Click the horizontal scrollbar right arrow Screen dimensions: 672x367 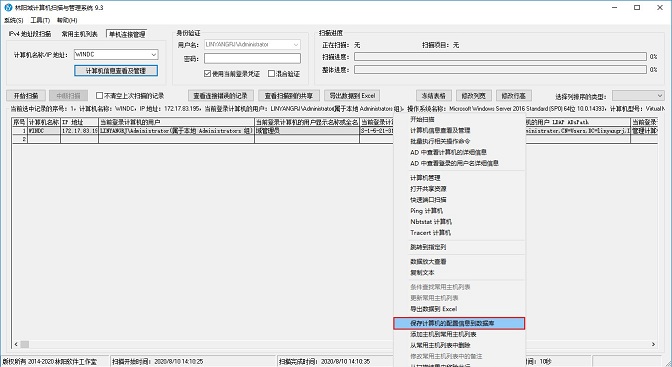point(654,344)
